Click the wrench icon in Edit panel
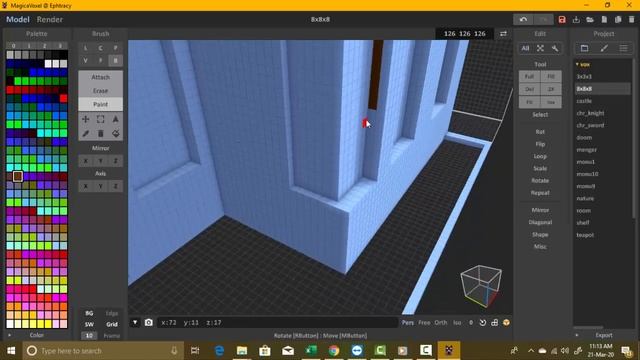This screenshot has width=640, height=360. point(555,48)
